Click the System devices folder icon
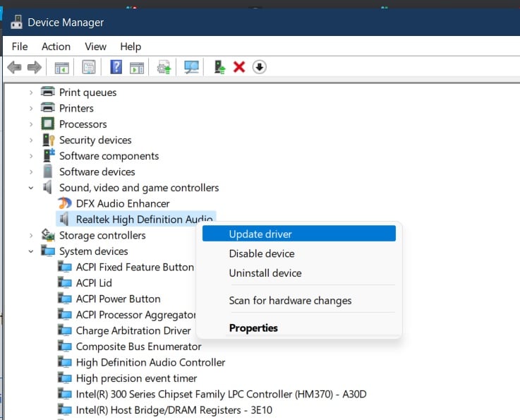Viewport: 520px width, 420px height. pos(48,251)
